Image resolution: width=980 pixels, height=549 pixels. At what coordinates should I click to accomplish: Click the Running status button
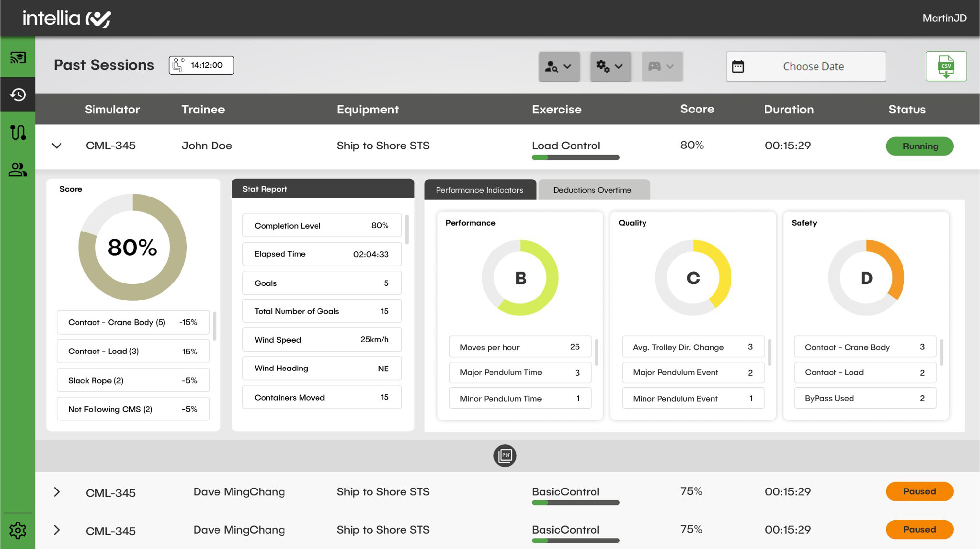point(920,146)
